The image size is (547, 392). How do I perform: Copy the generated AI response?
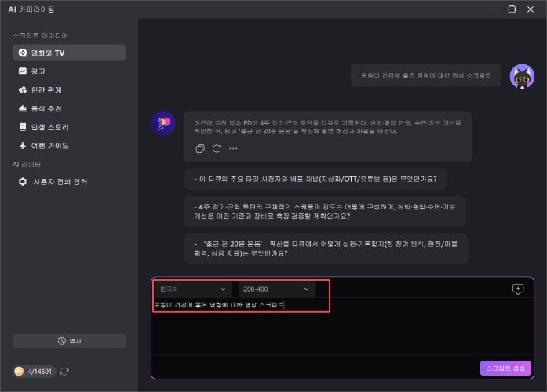[x=200, y=149]
